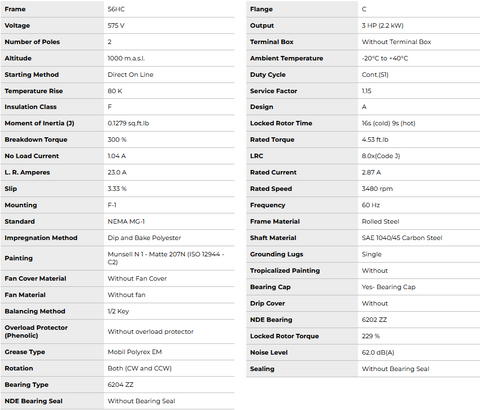Select the Breakdown Torque 300 % value

(117, 139)
